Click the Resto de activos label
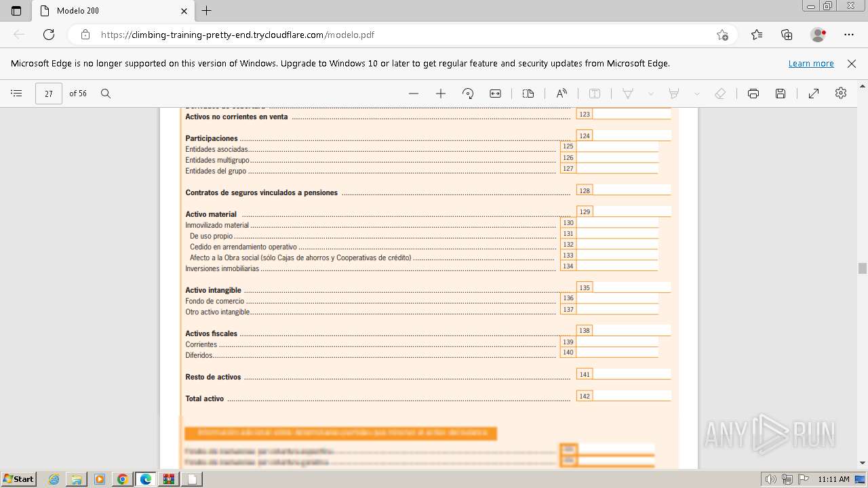868x488 pixels. (213, 377)
